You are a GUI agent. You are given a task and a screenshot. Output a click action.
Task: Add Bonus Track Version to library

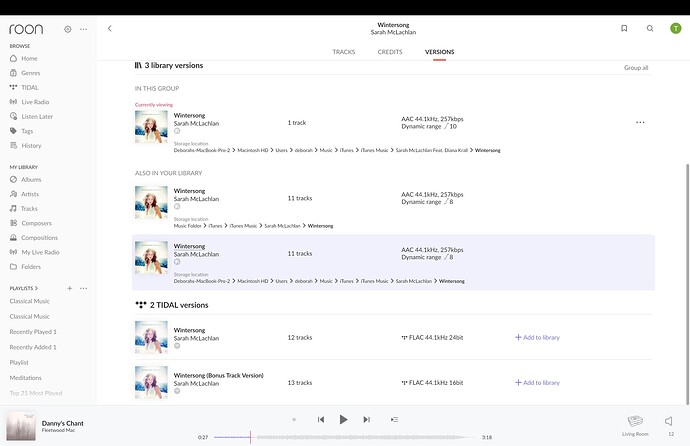(x=537, y=383)
